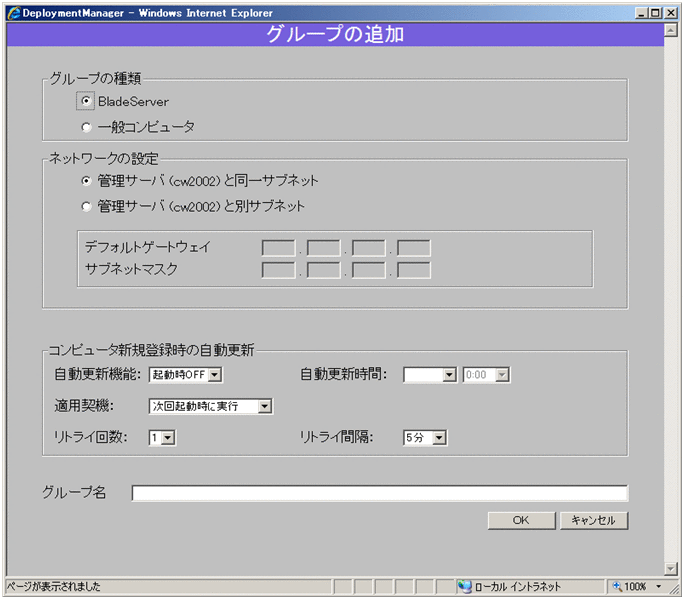
Task: Click fourth octet of デフォルトゲートウェイ
Action: point(414,248)
